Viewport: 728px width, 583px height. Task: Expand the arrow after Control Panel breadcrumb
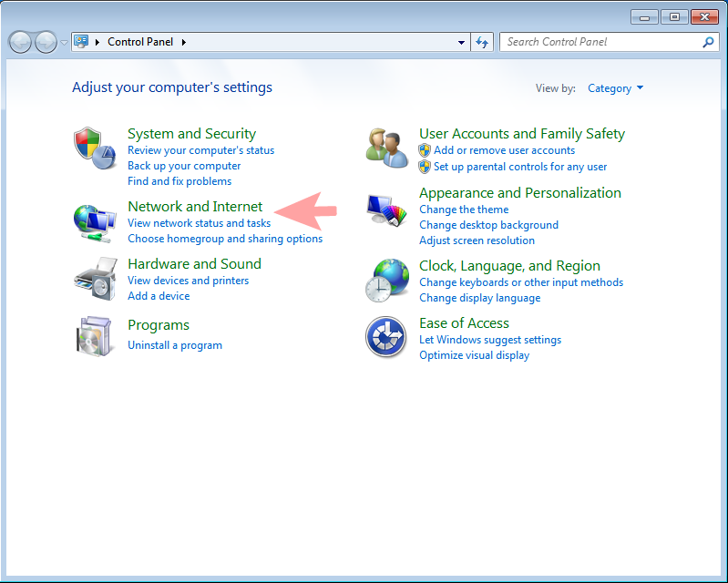click(184, 42)
